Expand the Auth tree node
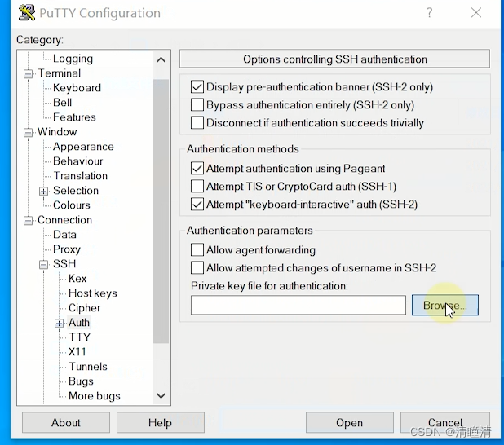This screenshot has height=445, width=504. click(x=59, y=324)
